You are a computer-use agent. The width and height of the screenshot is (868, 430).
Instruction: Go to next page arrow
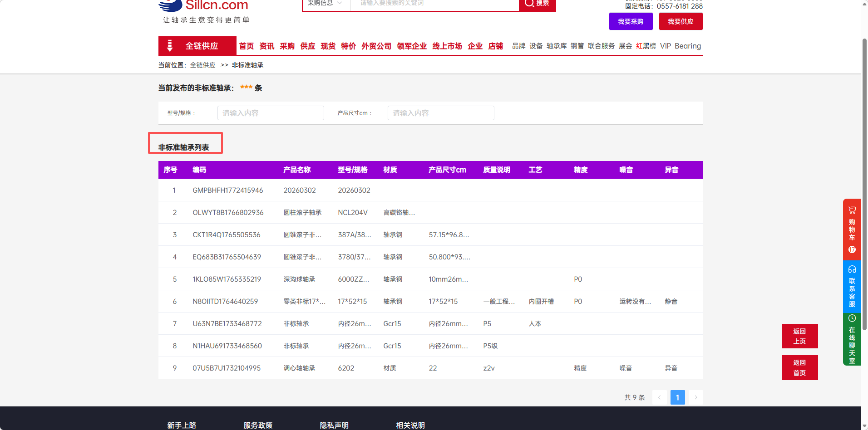695,397
